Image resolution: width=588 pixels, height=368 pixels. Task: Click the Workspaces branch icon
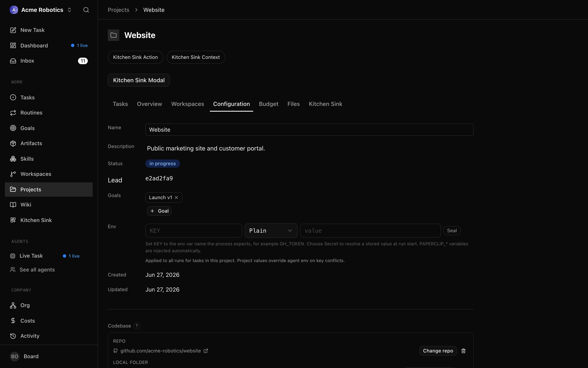click(13, 174)
